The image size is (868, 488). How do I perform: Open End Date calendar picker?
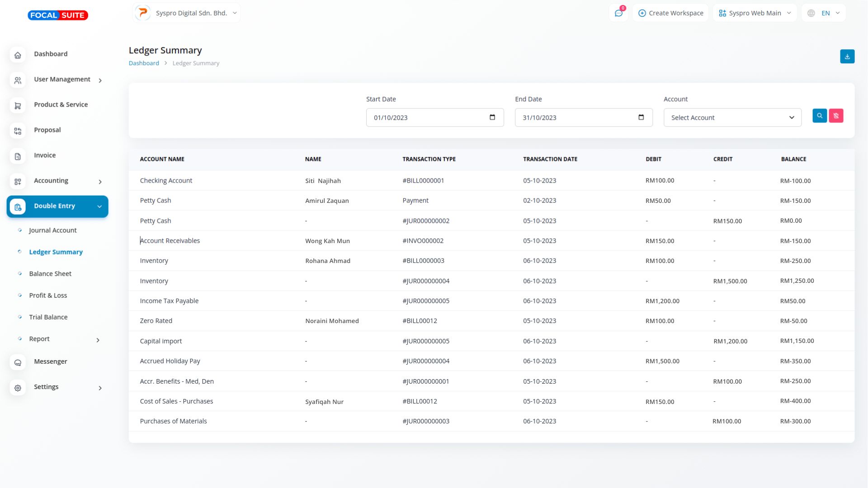[641, 117]
